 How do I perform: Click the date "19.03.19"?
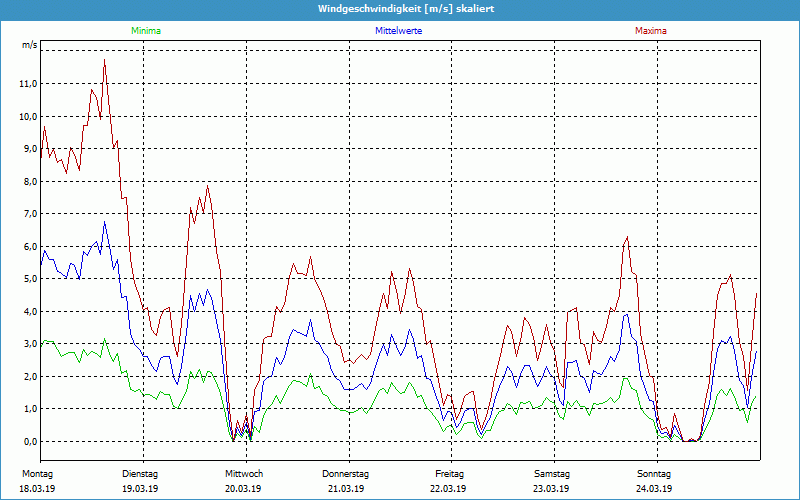pyautogui.click(x=140, y=489)
